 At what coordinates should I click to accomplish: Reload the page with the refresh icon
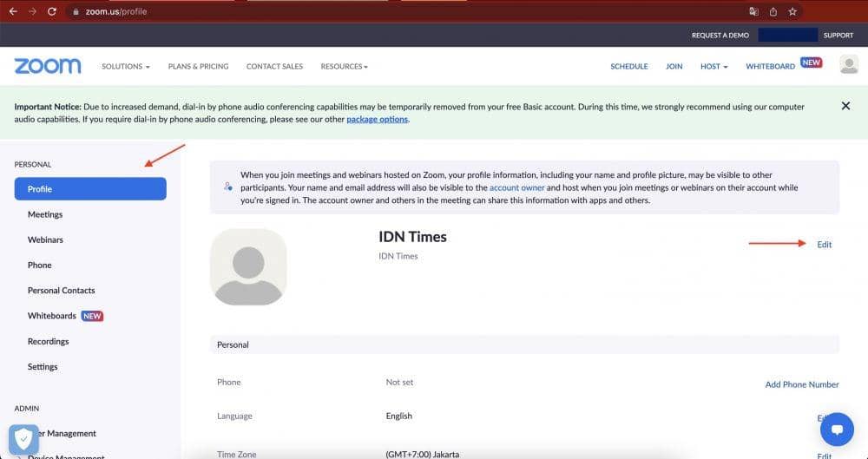[x=51, y=11]
